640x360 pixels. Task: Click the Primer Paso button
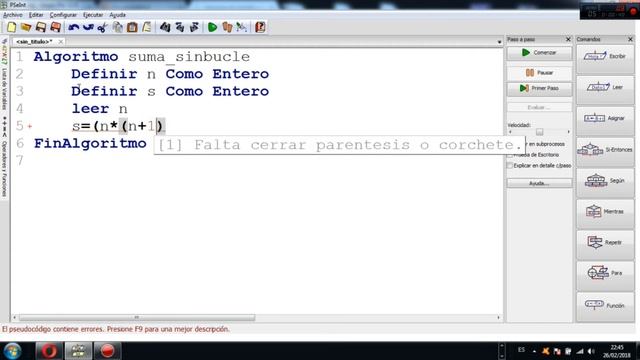(x=539, y=88)
